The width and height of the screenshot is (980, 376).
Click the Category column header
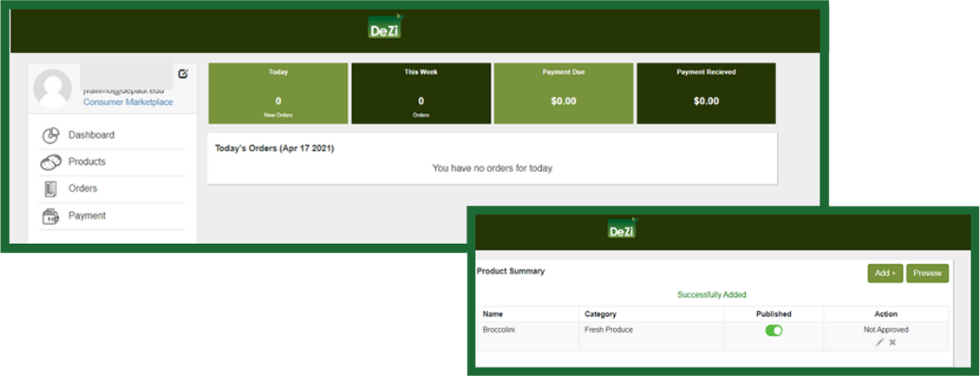[x=600, y=314]
